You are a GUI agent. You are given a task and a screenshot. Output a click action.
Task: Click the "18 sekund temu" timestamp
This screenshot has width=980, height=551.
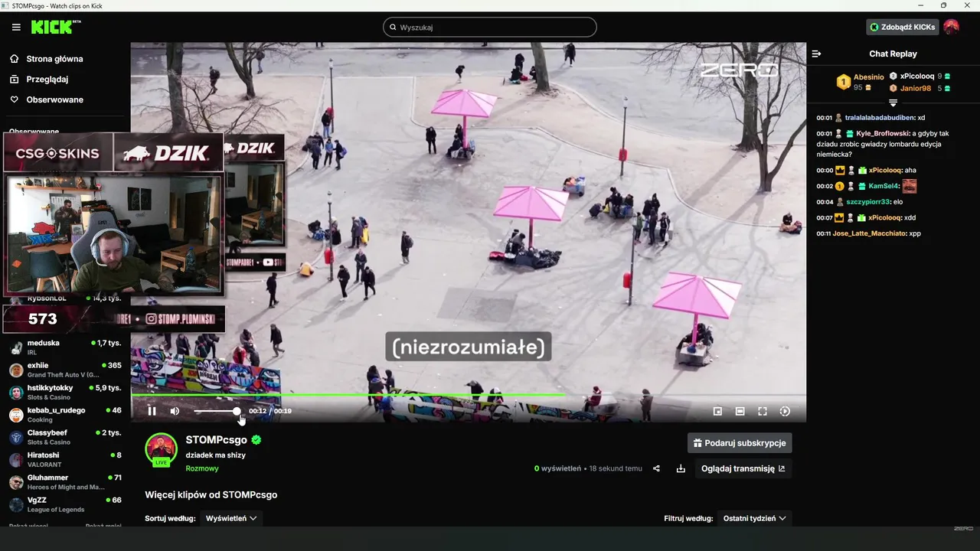(616, 468)
